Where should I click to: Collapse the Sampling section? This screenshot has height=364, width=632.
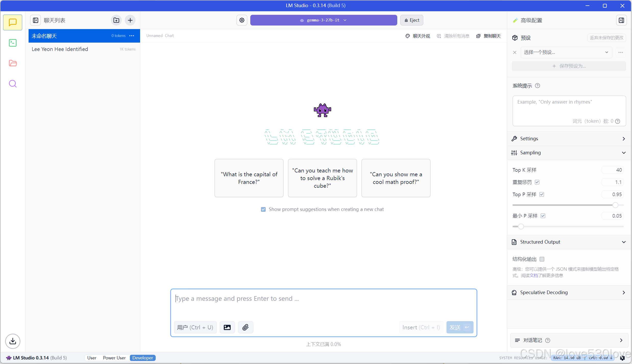569,153
